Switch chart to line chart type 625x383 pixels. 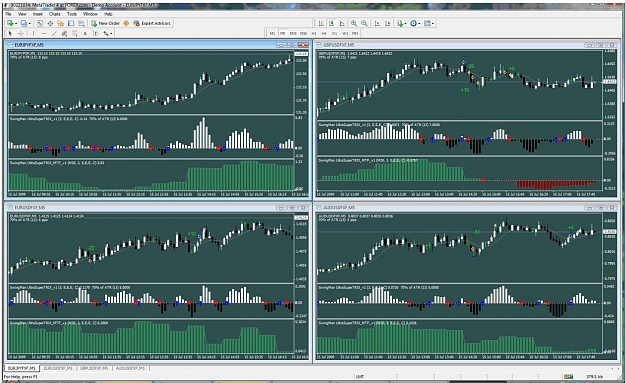[342, 24]
